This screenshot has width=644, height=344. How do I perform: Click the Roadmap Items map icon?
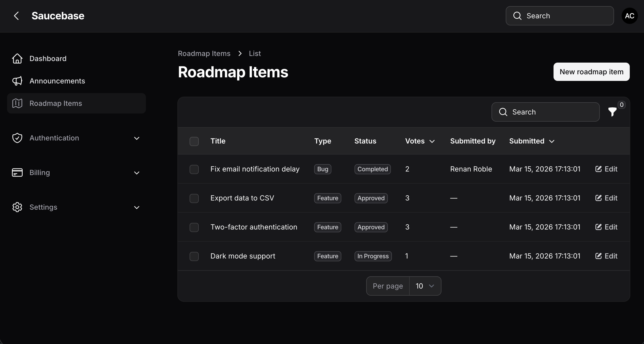click(17, 103)
